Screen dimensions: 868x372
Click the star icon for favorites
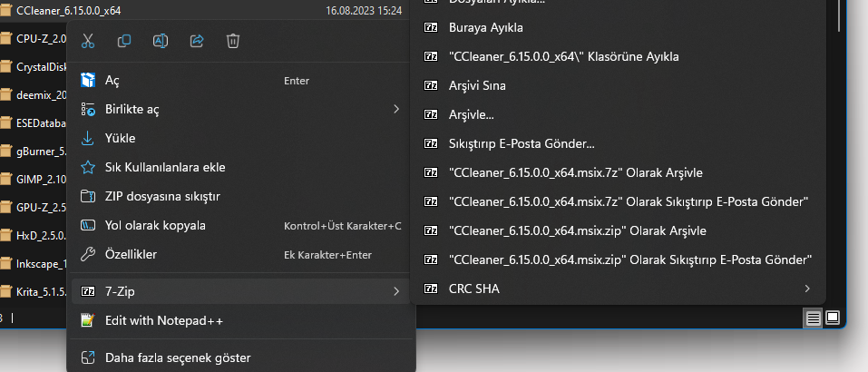click(x=88, y=167)
